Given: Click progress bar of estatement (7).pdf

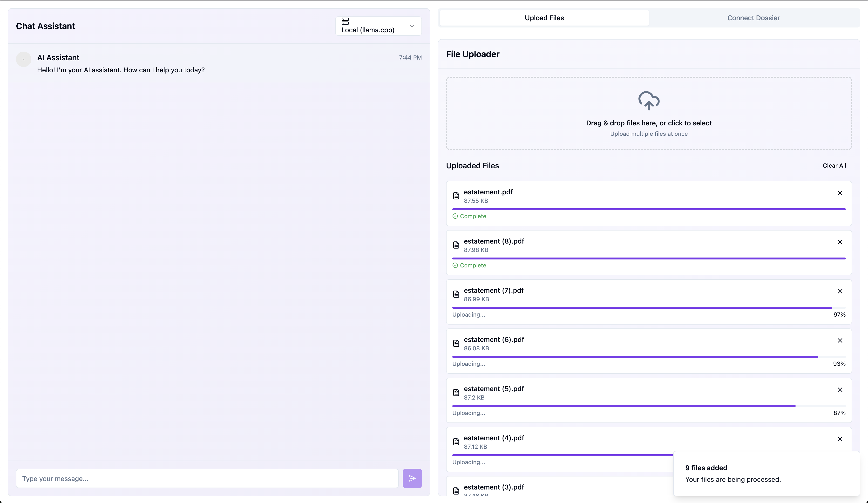Looking at the screenshot, I should [649, 308].
